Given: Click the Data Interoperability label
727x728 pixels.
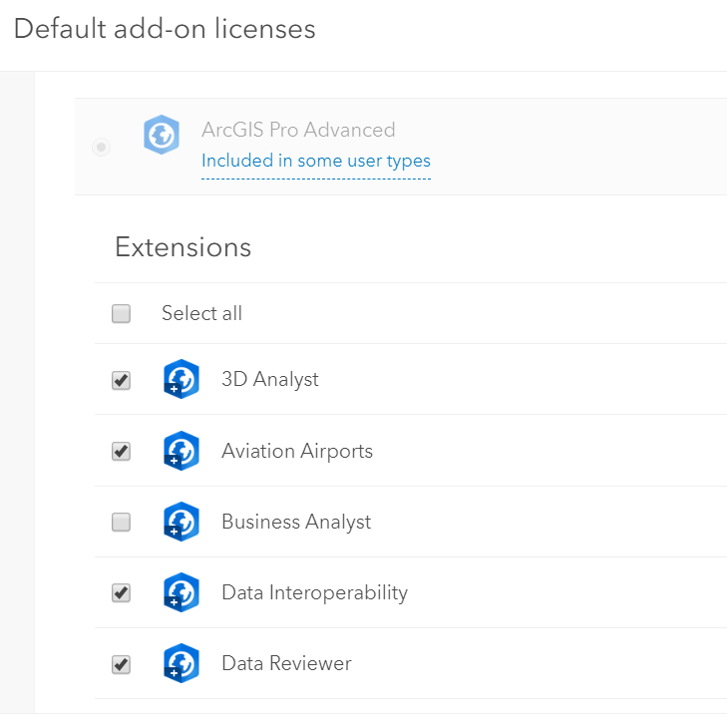Looking at the screenshot, I should (x=315, y=593).
